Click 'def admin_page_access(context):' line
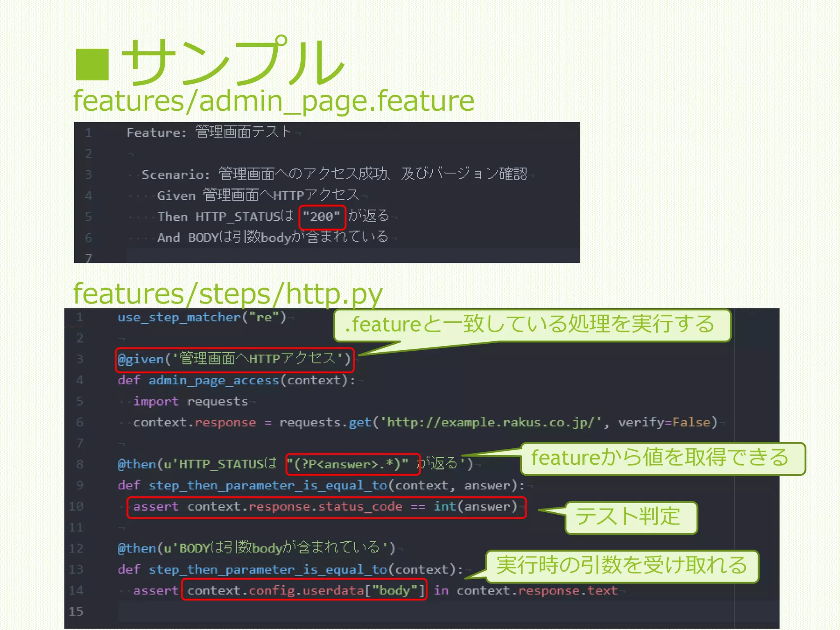The image size is (840, 630). 236,380
